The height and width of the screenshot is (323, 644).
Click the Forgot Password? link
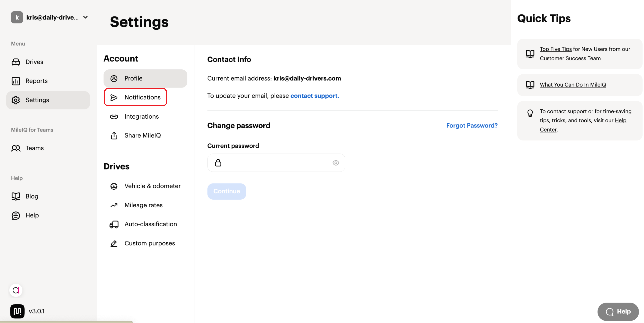[472, 125]
